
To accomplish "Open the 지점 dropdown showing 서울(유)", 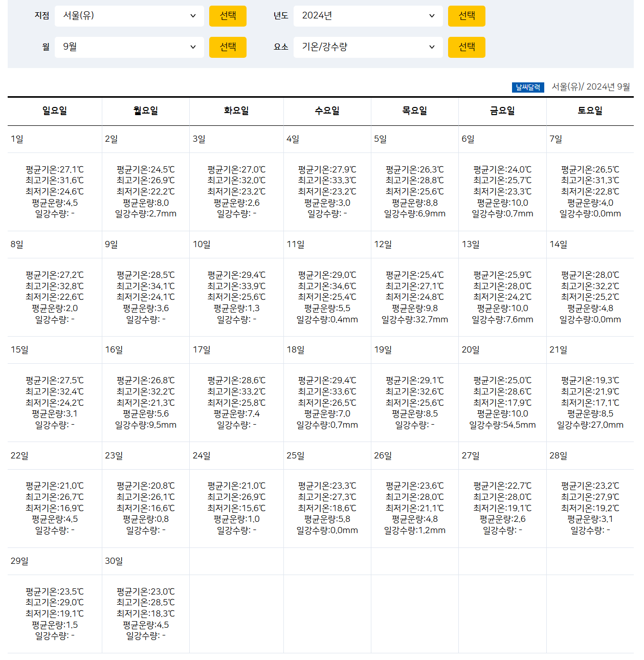I will click(129, 16).
